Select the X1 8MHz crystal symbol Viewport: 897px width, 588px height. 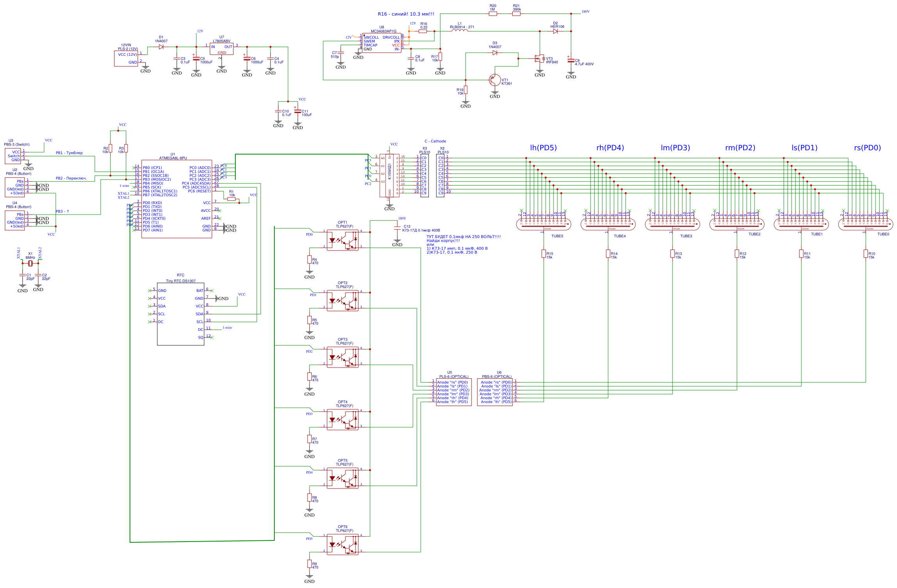point(30,263)
